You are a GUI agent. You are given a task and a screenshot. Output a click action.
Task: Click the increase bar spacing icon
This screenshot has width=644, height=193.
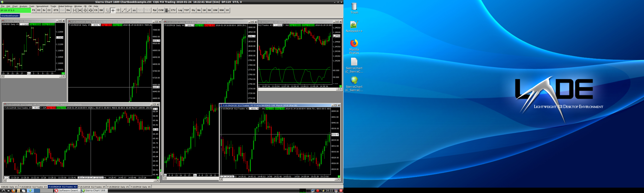[x=74, y=10]
